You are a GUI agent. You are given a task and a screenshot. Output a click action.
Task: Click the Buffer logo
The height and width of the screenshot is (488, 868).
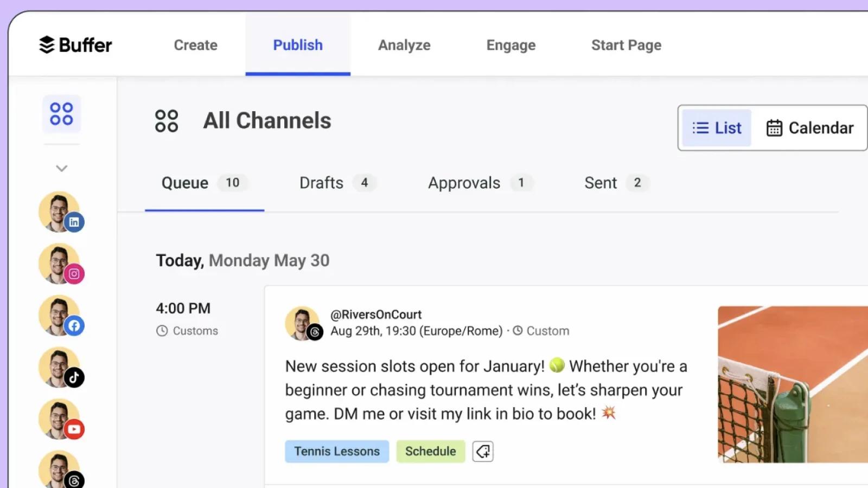pyautogui.click(x=75, y=45)
